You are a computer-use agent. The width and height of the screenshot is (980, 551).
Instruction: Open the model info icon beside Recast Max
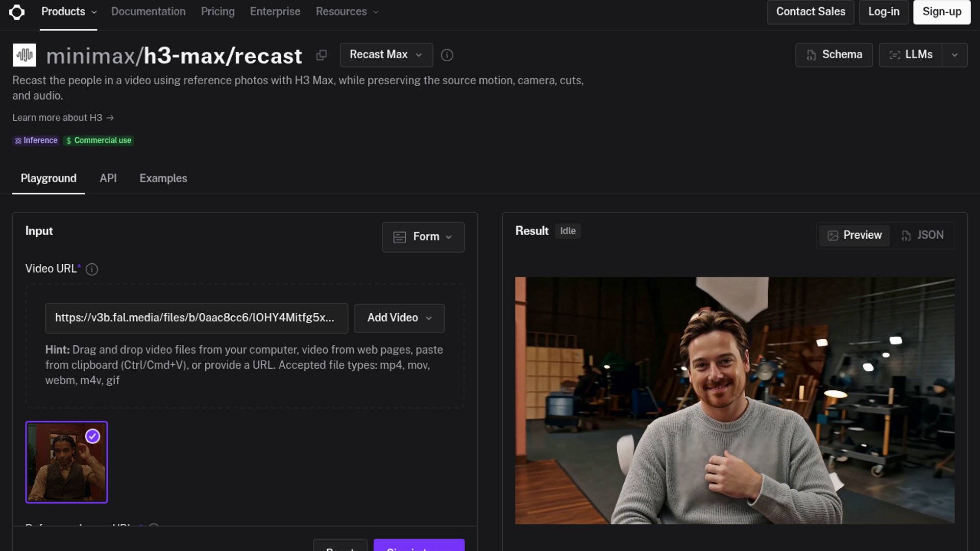[x=447, y=55]
